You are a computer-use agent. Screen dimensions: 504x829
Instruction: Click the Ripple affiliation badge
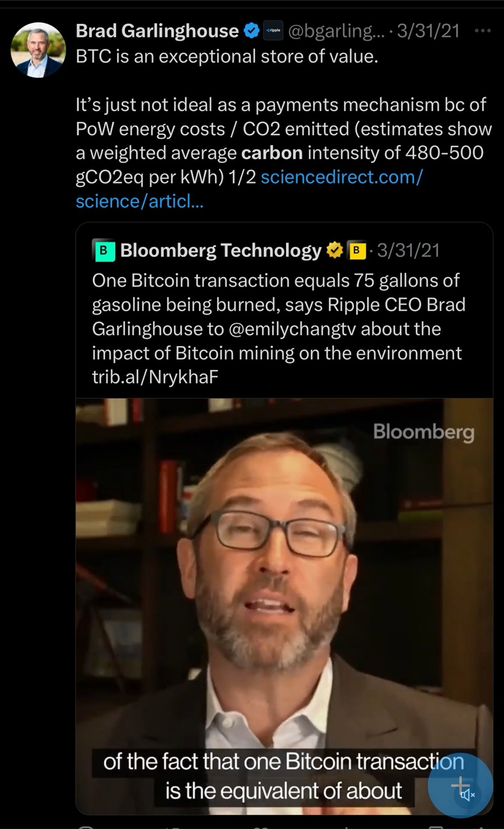pos(273,31)
